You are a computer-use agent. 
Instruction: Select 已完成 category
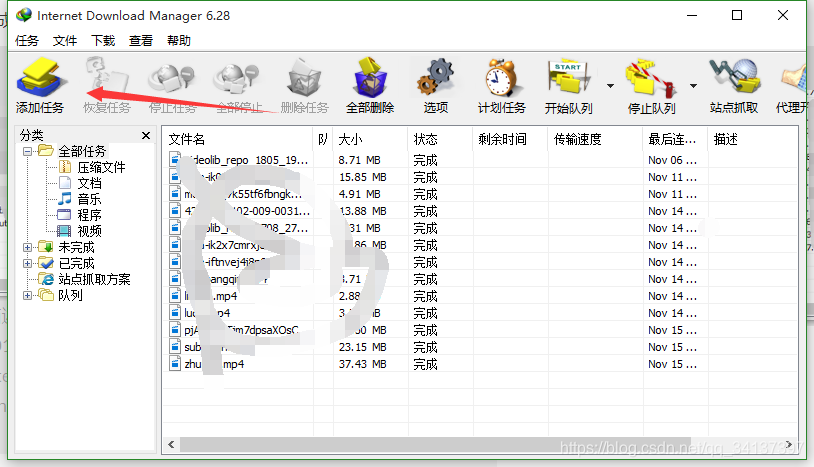pos(76,264)
